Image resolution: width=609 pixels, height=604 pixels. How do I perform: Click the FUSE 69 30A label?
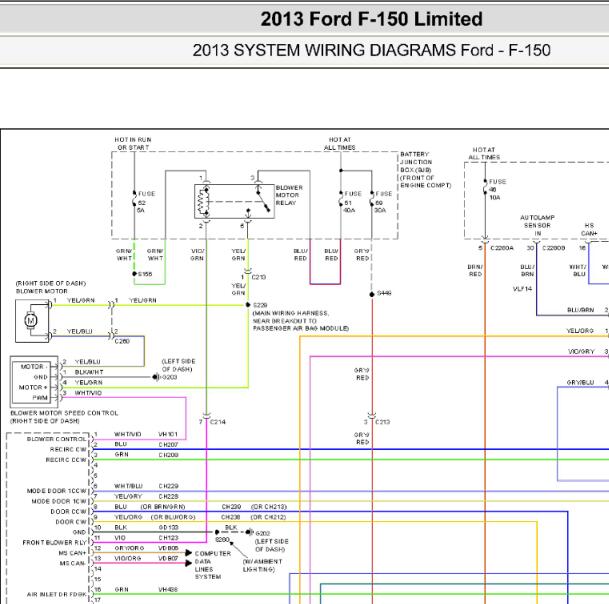click(x=383, y=202)
